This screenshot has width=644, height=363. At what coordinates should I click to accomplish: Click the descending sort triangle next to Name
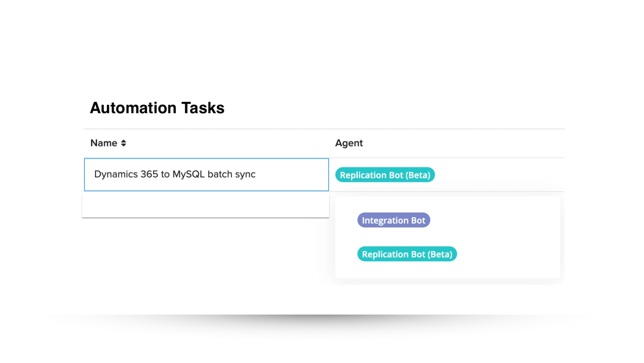[x=123, y=145]
